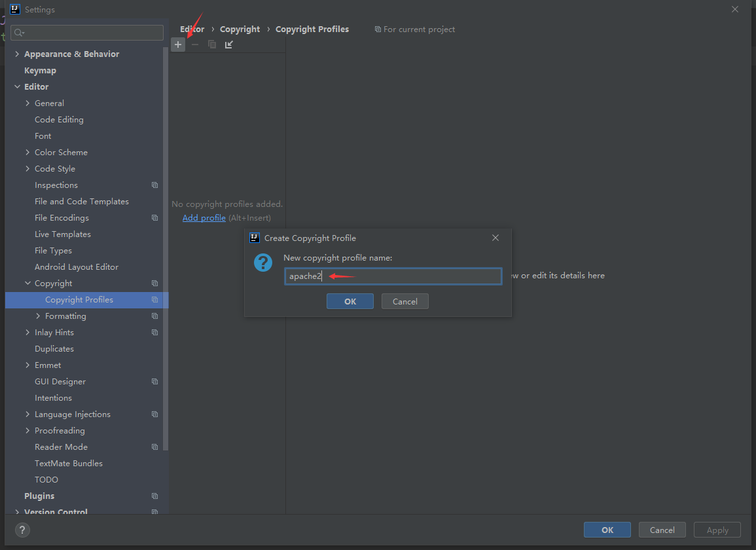
Task: Select File and Code Templates
Action: point(81,202)
